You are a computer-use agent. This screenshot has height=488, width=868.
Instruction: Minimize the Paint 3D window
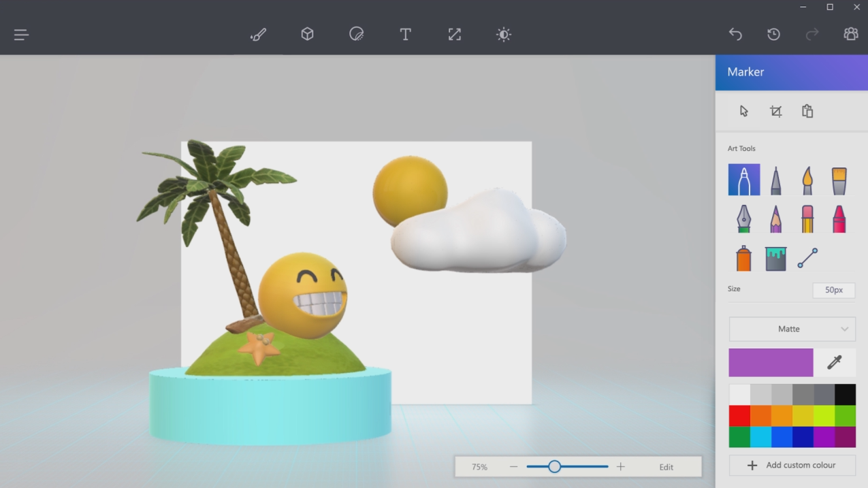point(803,7)
